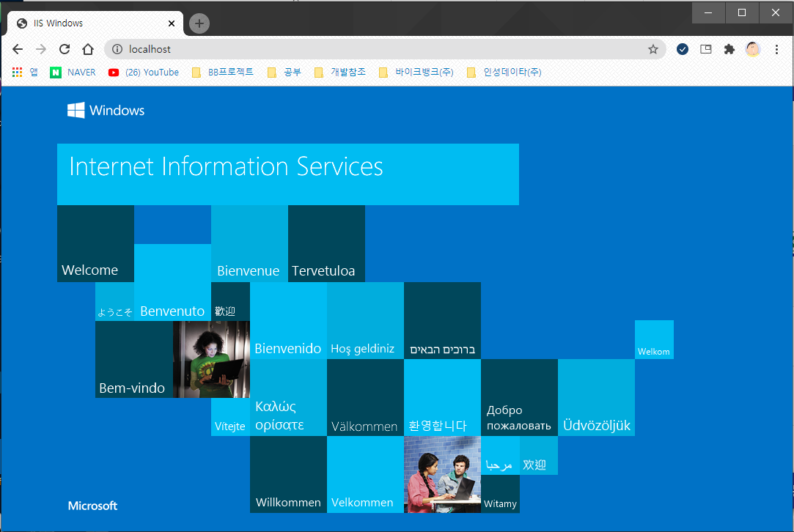The height and width of the screenshot is (532, 794).
Task: Close the IIS Windows tab
Action: tap(171, 23)
